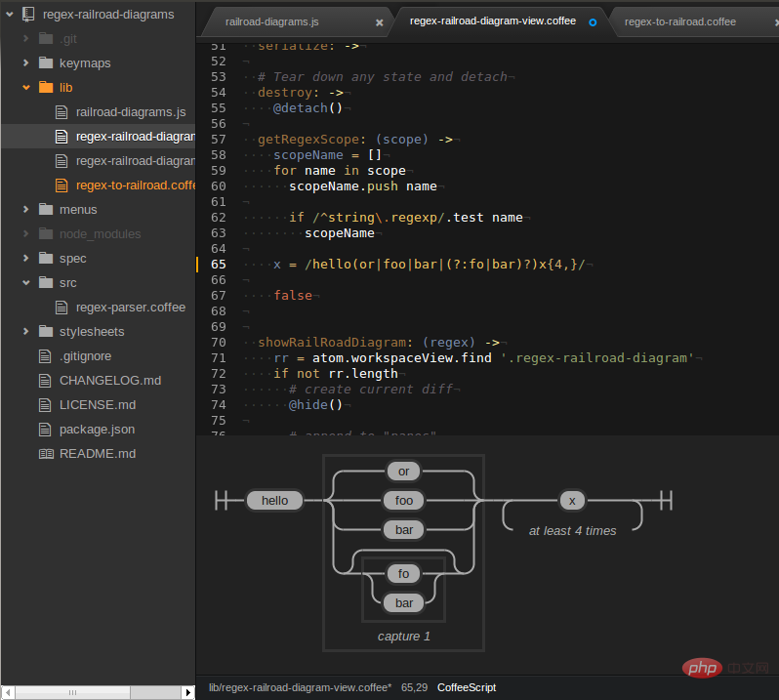
Task: Click the 'capture 1' label in the diagram
Action: pos(404,636)
